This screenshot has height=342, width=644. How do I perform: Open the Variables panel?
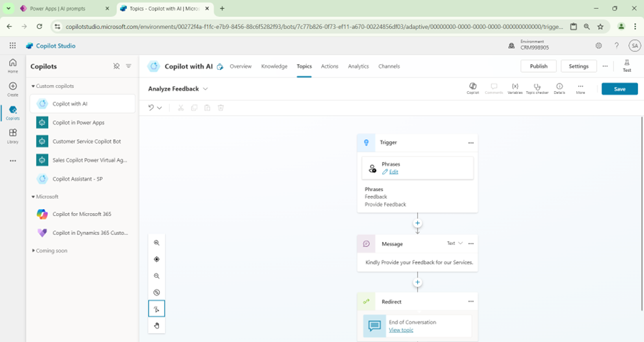tap(515, 88)
